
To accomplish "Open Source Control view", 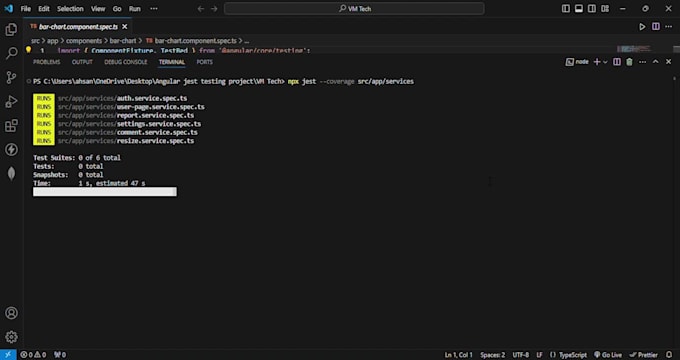I will 11,78.
